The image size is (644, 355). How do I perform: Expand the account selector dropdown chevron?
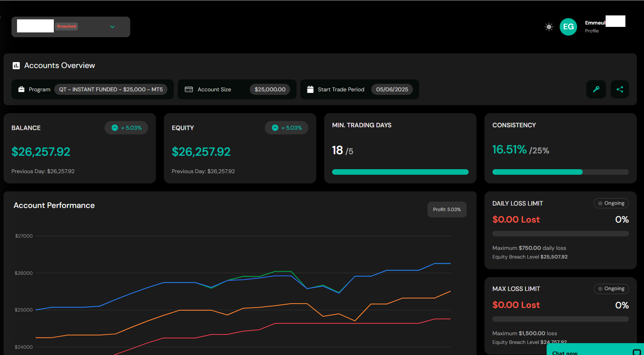[112, 27]
